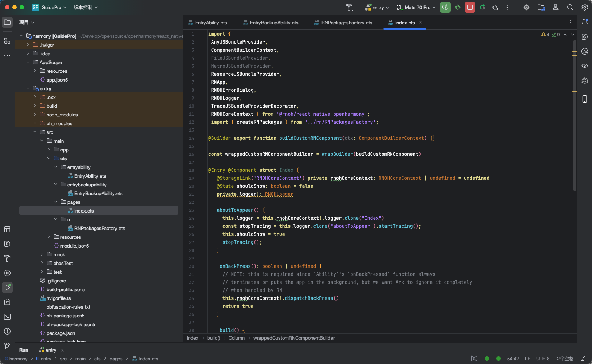
Task: Select RNPackagesFactory.ets in project tree
Action: pyautogui.click(x=99, y=228)
